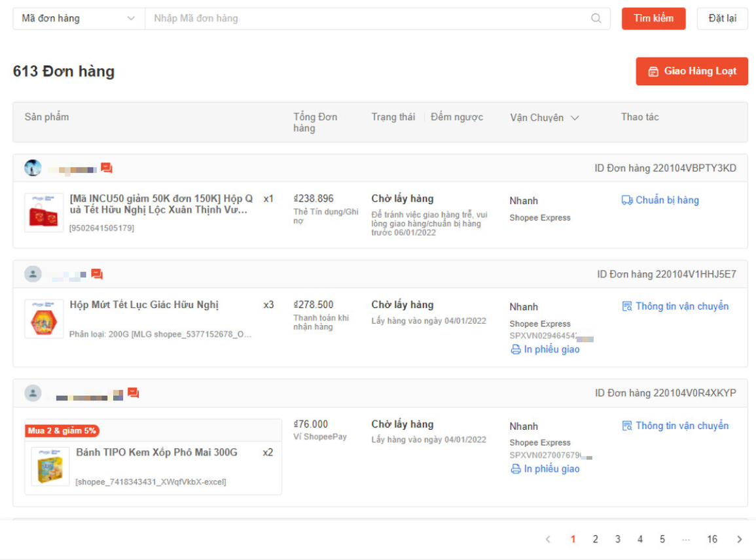Click order ID 220104V0R4XKYP
The width and height of the screenshot is (756, 560).
(x=666, y=393)
